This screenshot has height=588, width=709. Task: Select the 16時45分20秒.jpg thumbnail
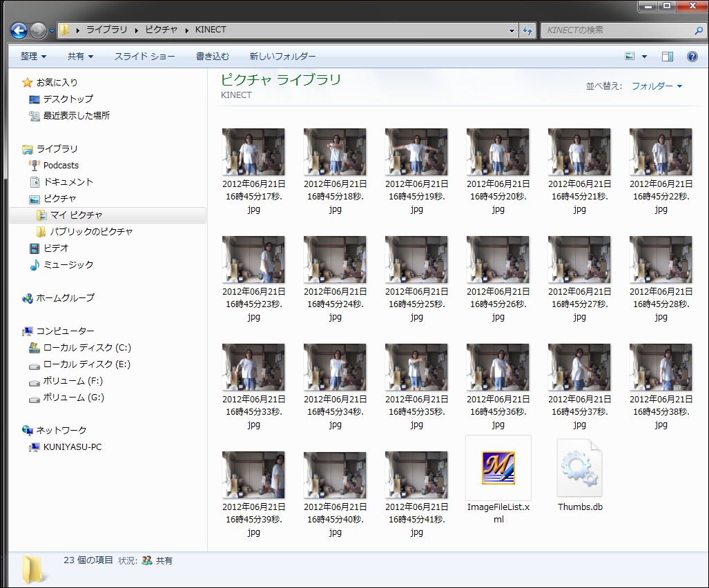tap(497, 152)
